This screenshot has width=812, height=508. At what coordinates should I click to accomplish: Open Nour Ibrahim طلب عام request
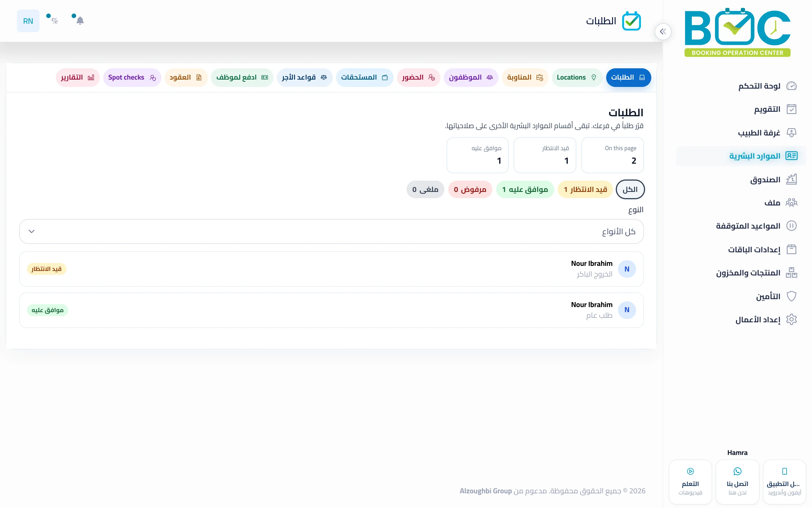331,310
